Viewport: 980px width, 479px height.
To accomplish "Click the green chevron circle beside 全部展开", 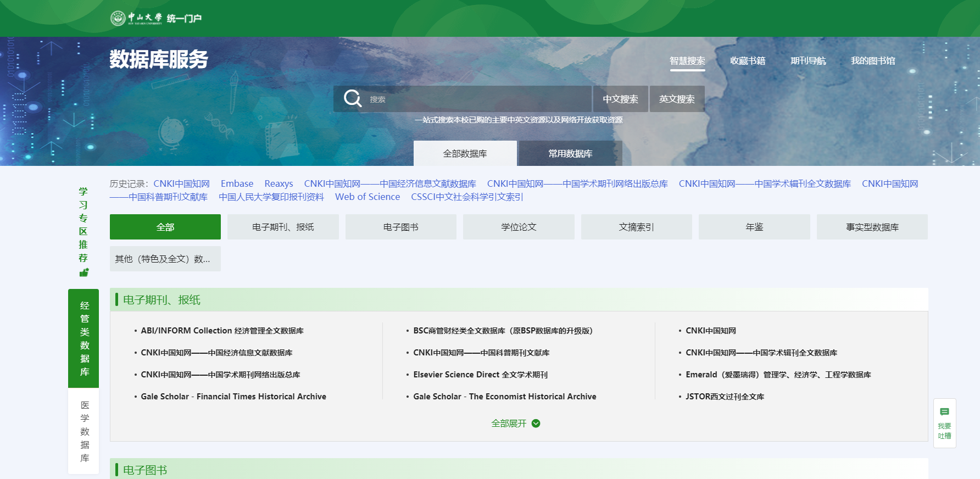I will point(536,424).
